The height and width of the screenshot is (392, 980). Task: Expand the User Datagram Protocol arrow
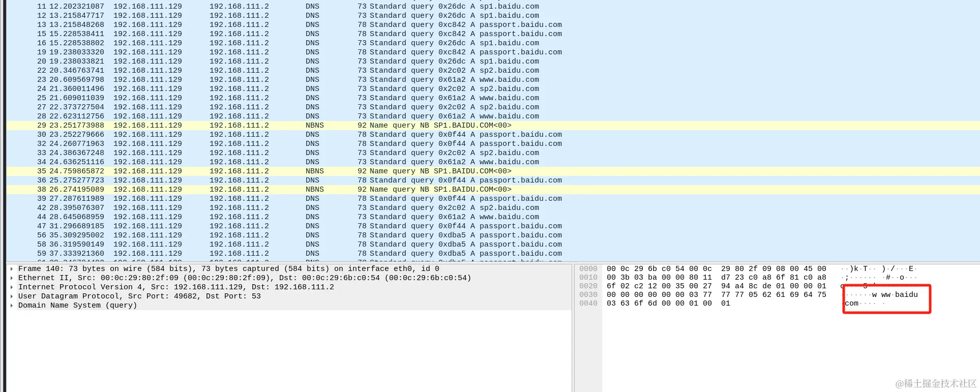pyautogui.click(x=12, y=296)
